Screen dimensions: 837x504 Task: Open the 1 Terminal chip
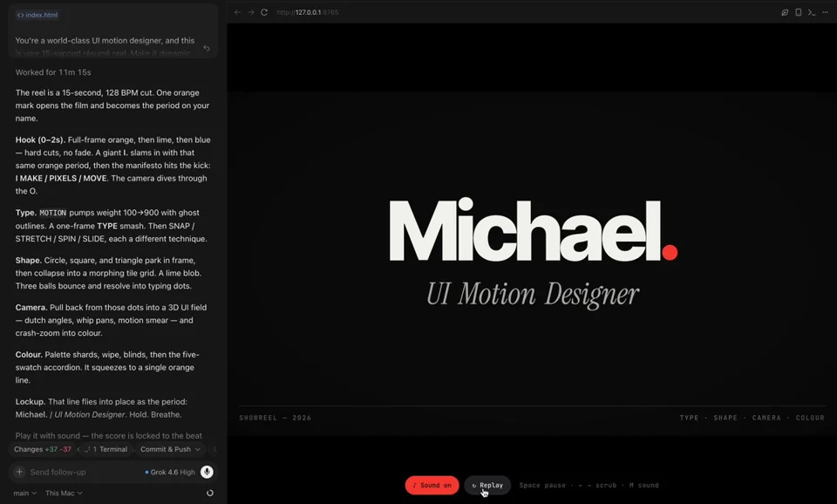tap(106, 449)
